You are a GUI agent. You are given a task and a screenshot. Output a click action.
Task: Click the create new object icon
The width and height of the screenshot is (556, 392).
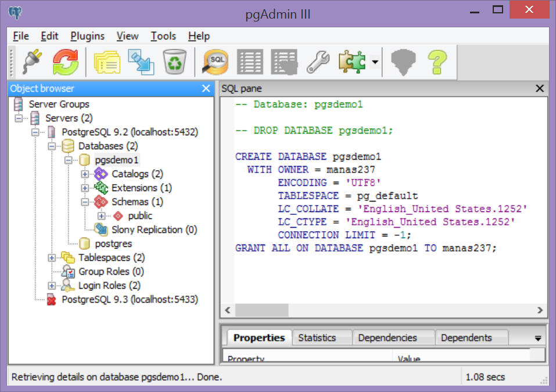click(140, 61)
